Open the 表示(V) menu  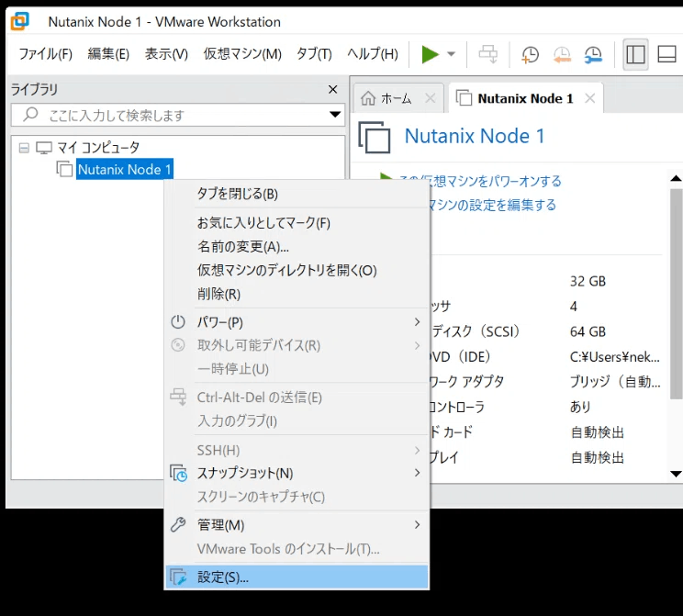coord(166,54)
